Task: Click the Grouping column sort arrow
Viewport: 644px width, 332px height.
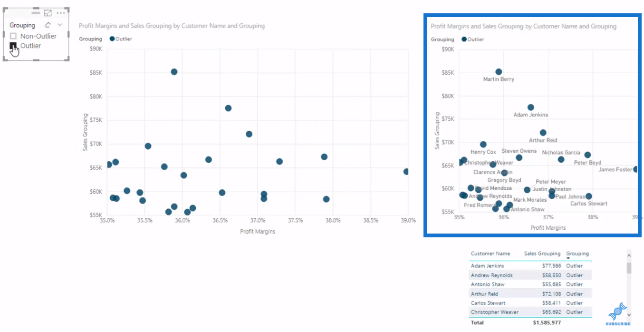Action: coord(568,259)
